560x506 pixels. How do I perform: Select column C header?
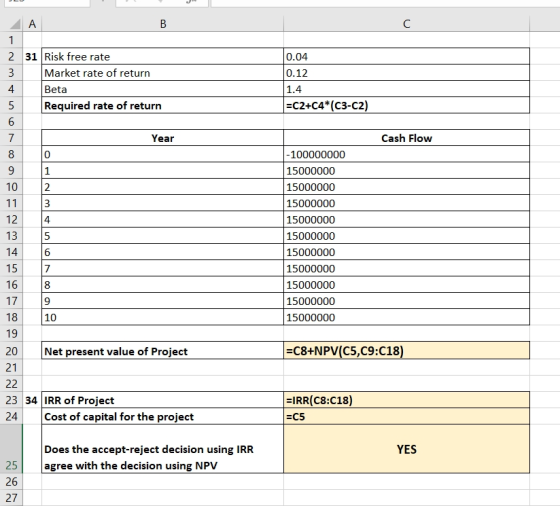tap(406, 24)
